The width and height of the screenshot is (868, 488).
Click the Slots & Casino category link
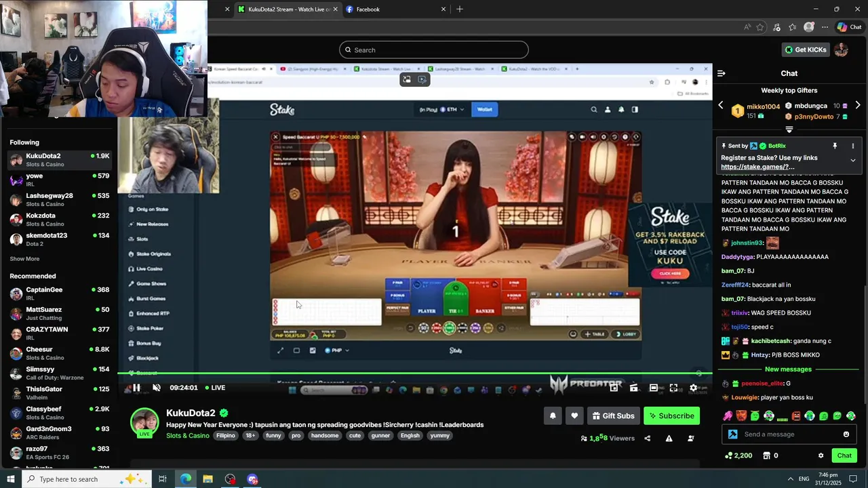[187, 436]
